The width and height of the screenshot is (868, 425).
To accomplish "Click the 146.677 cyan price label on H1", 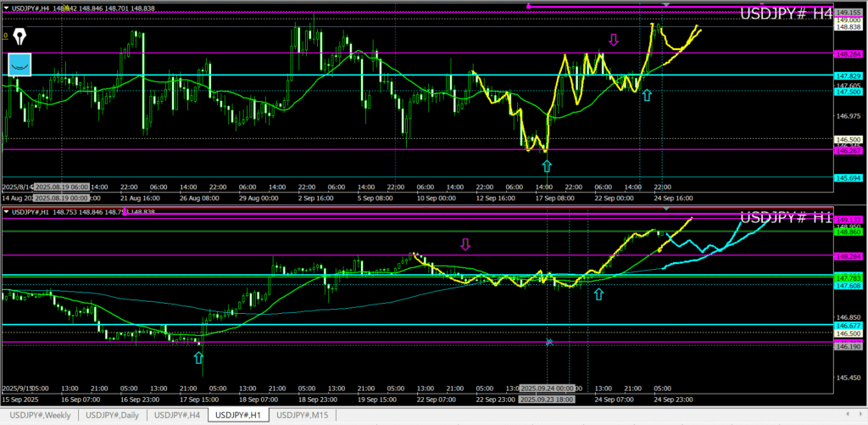I will pos(849,325).
